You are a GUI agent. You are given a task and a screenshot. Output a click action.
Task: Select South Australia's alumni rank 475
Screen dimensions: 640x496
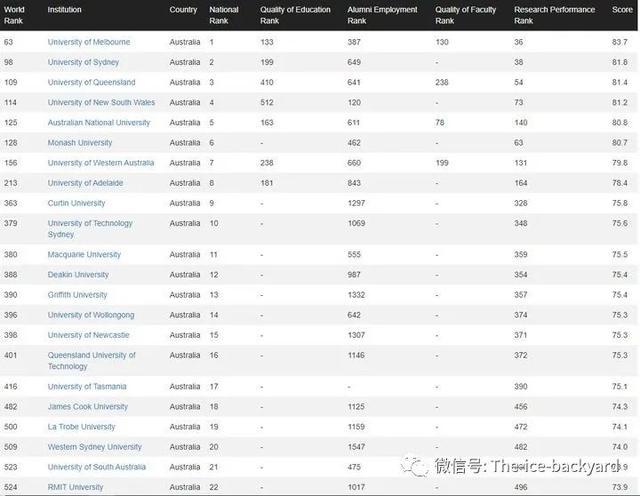click(x=354, y=467)
